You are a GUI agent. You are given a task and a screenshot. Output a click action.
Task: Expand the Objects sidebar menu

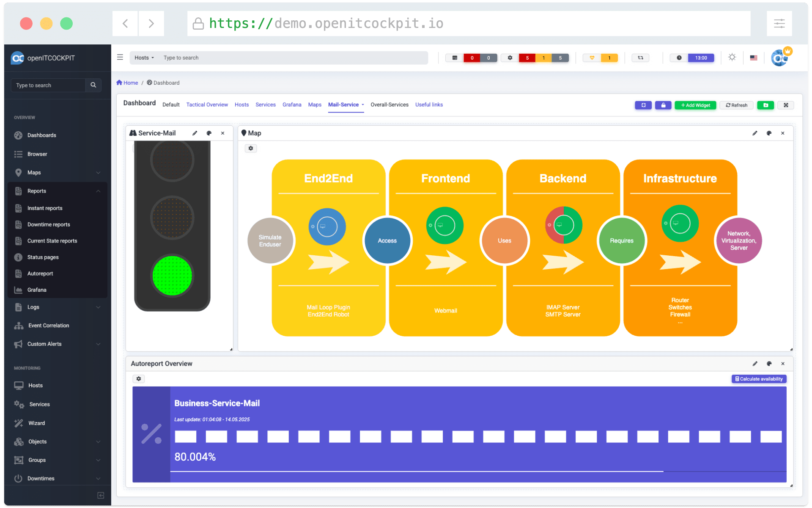click(x=57, y=442)
